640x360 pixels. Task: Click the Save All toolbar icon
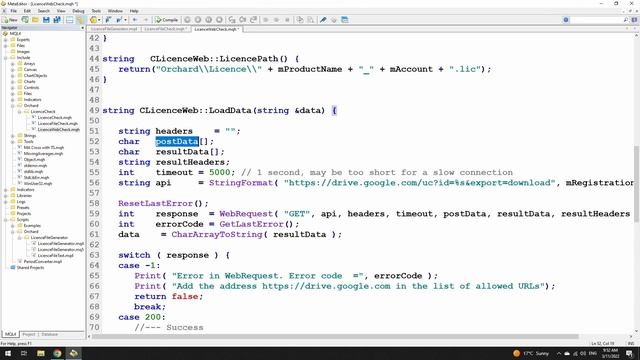57,20
